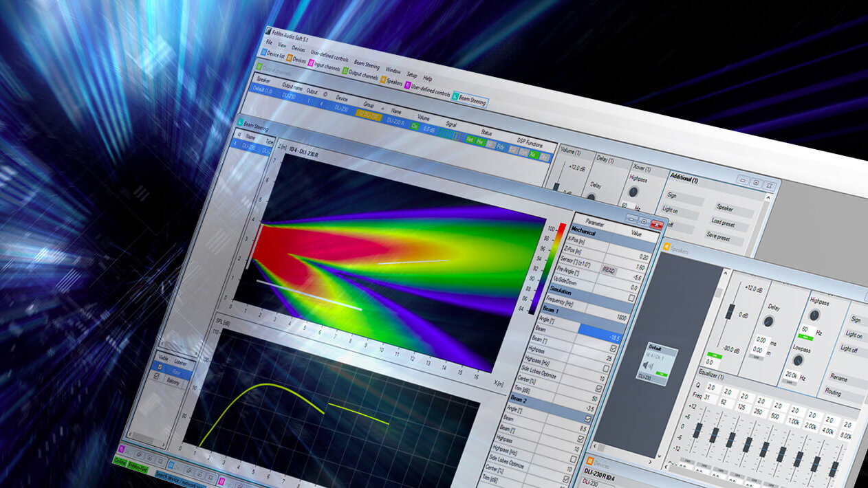Click the Device list toolbar icon
This screenshot has height=488, width=868.
(264, 52)
